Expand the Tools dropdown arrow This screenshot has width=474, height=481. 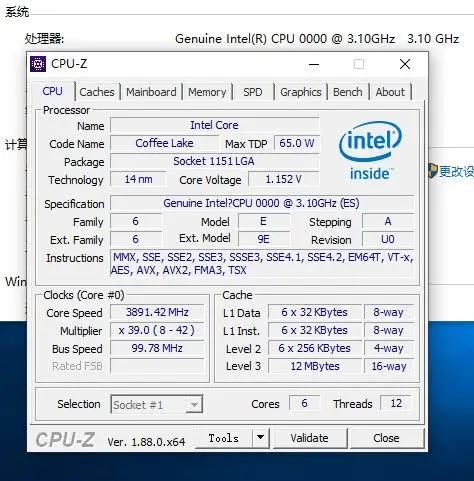pos(261,438)
